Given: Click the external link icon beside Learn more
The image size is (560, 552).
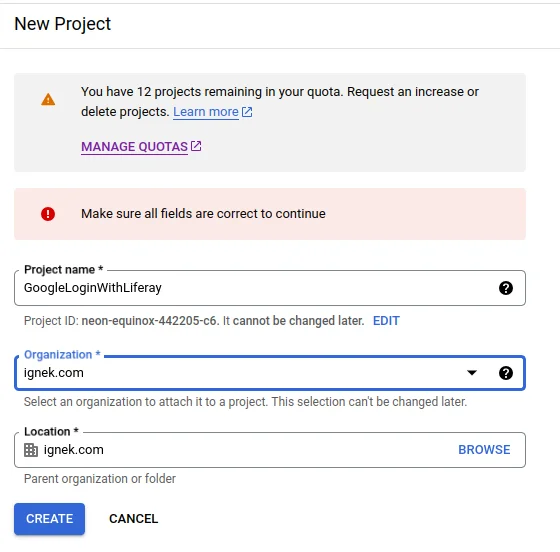Looking at the screenshot, I should (x=247, y=112).
